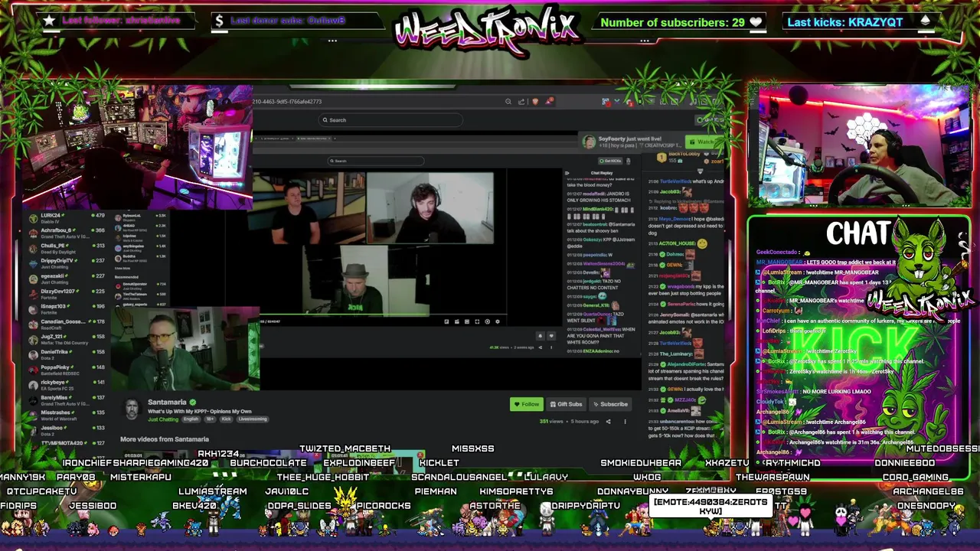Viewport: 980px width, 551px height.
Task: Select the English tag
Action: pyautogui.click(x=191, y=419)
